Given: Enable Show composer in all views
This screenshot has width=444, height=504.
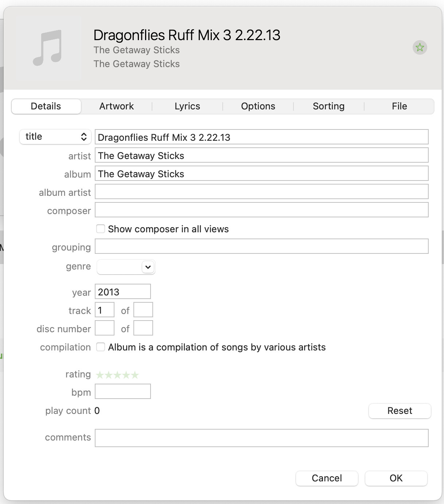Looking at the screenshot, I should click(101, 229).
